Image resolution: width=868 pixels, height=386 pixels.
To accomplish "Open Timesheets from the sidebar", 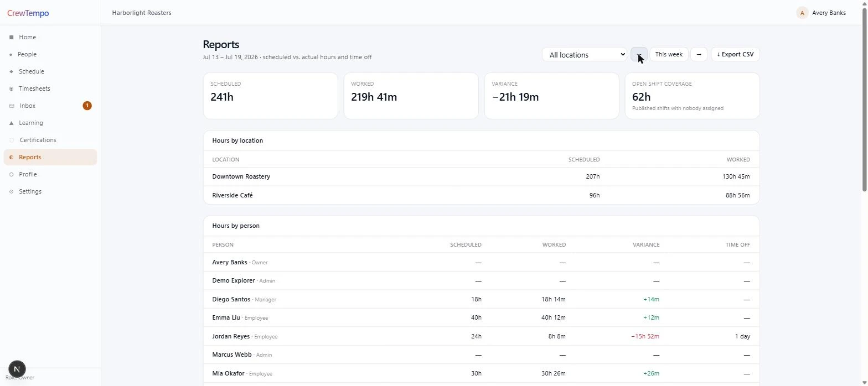I will coord(50,88).
